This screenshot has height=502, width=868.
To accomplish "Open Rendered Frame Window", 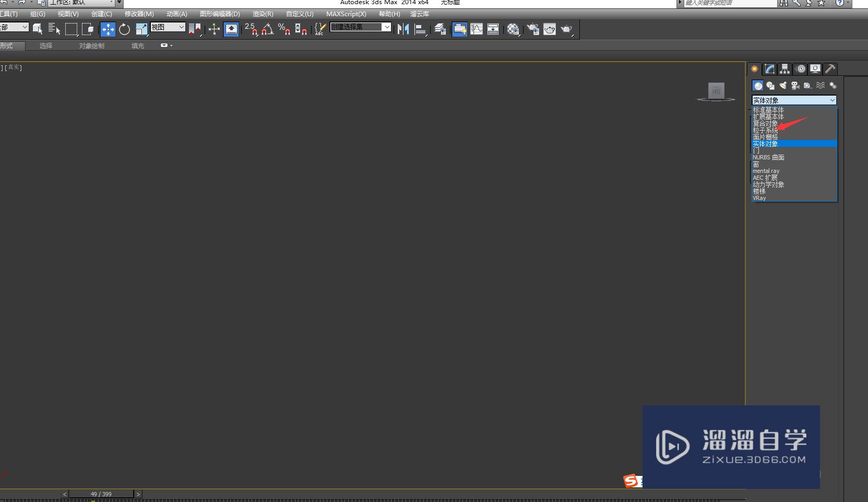I will (550, 29).
